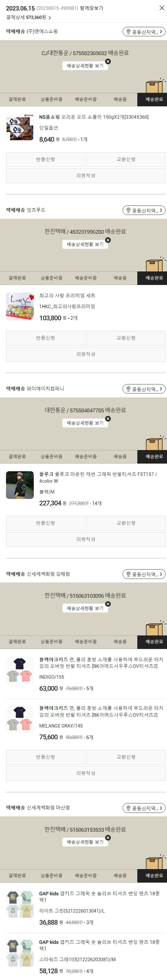Open 플루크 마운틴 캐번 티셔츠 thumbnail
This screenshot has height=980, width=167.
point(20,485)
